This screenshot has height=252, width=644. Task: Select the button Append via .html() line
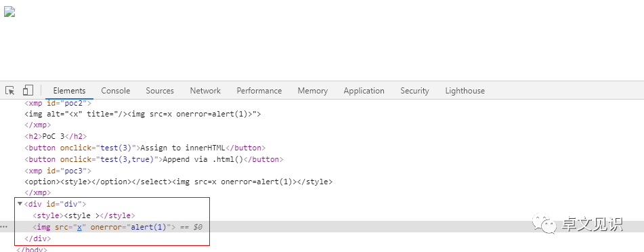tap(154, 159)
